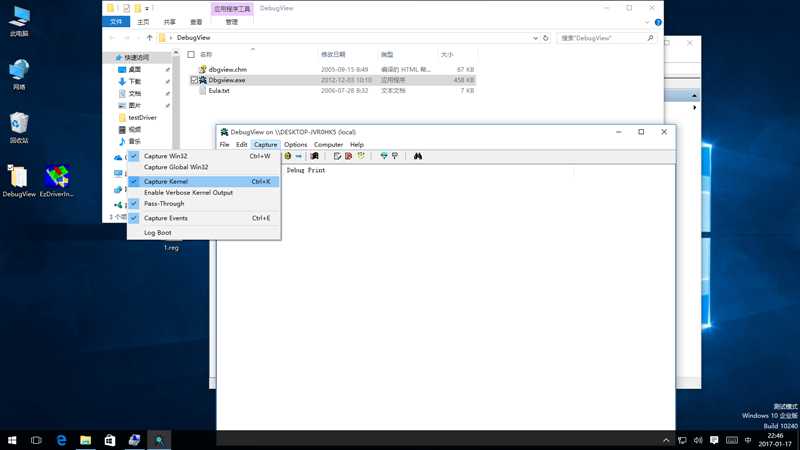Select the 网络 desktop icon
This screenshot has width=800, height=450.
pyautogui.click(x=19, y=74)
